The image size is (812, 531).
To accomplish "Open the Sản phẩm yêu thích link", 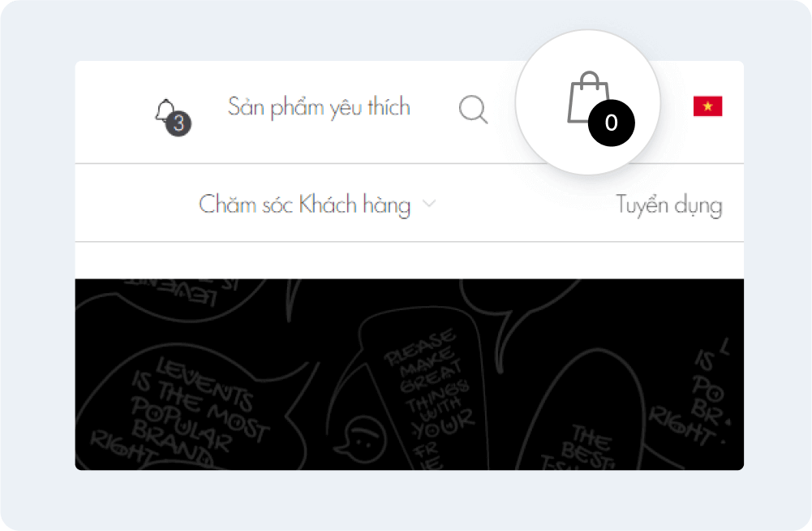I will point(319,107).
